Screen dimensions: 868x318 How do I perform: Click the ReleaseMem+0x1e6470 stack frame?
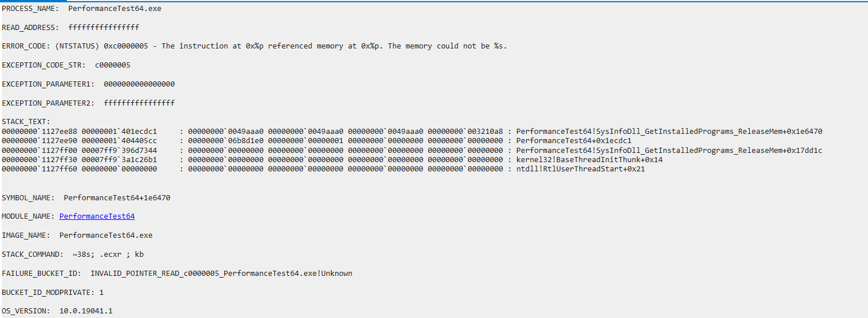point(669,132)
